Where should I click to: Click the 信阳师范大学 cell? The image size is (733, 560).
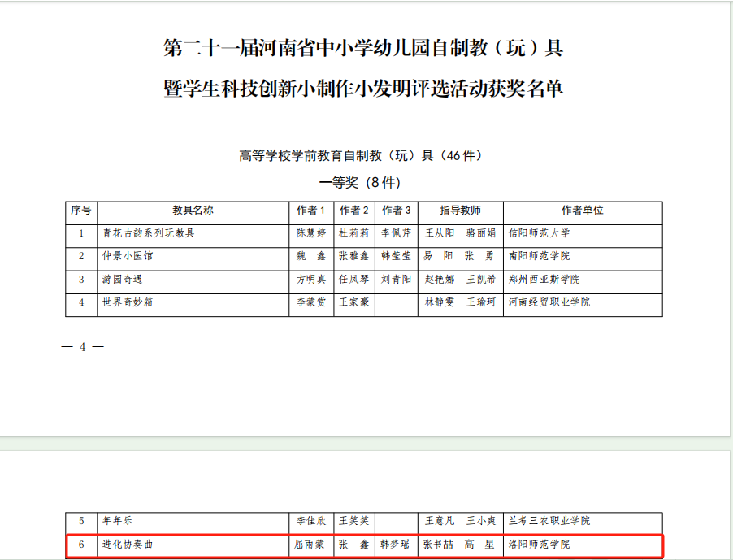pos(539,233)
